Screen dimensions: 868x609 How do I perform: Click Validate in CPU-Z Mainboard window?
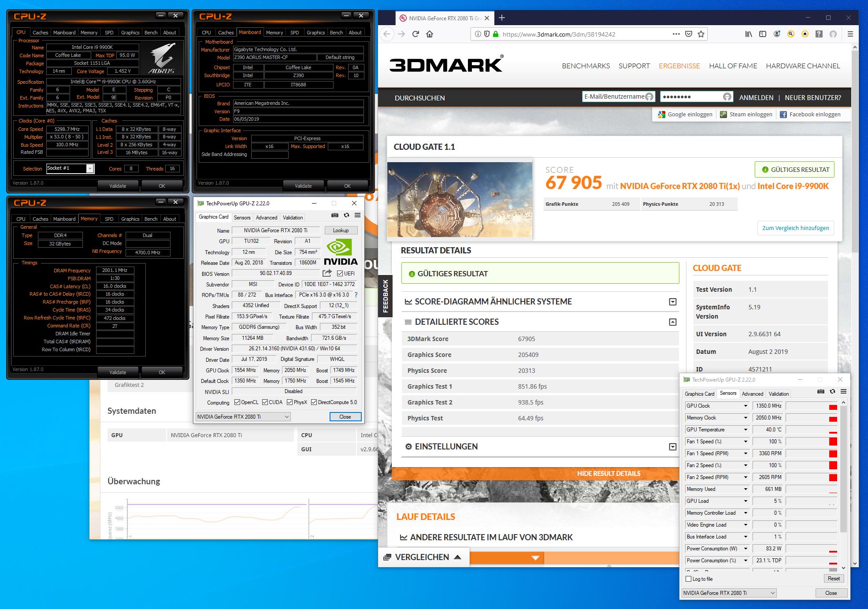pos(303,186)
